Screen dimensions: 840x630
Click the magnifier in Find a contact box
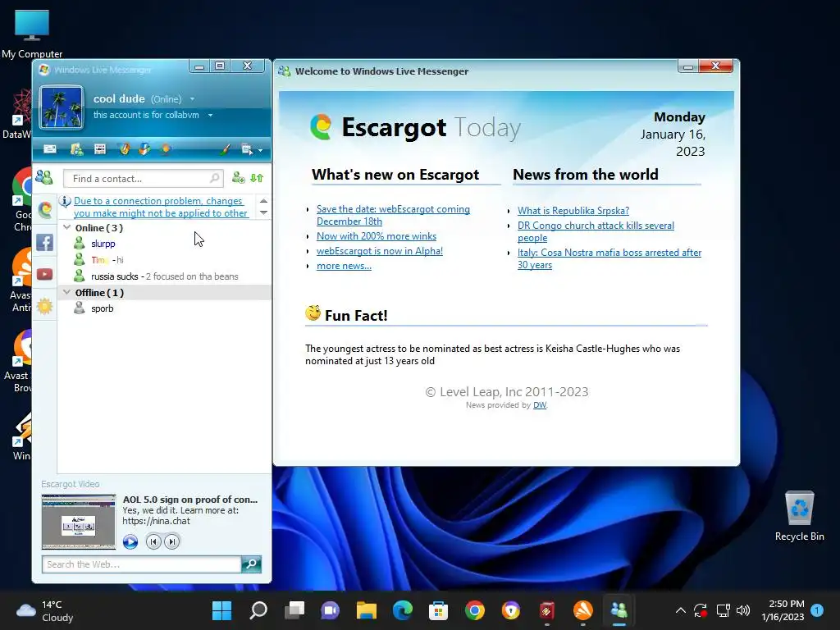(215, 178)
